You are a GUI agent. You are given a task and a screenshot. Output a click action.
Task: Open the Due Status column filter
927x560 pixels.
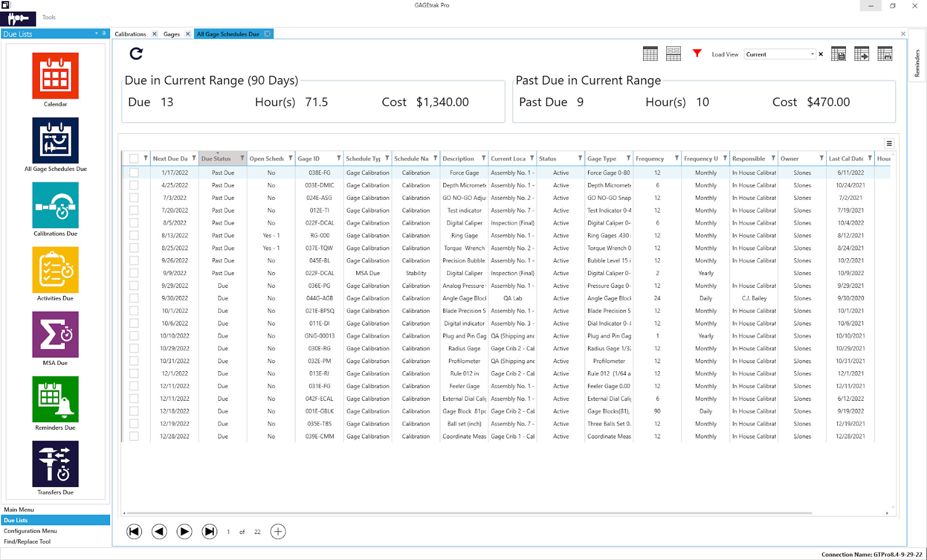242,158
